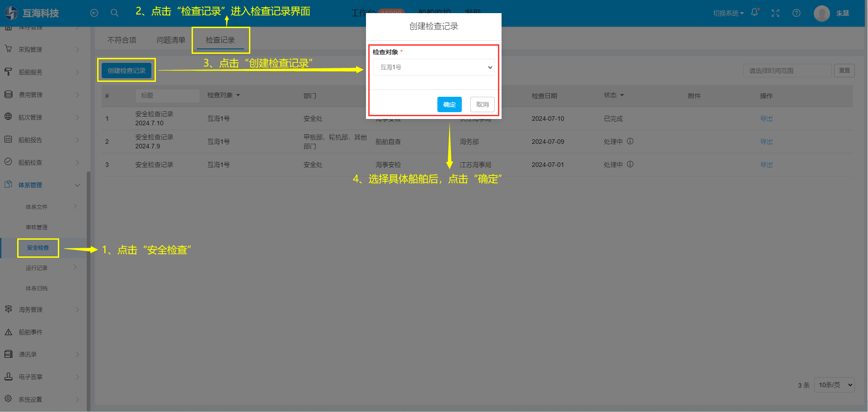This screenshot has width=868, height=412.
Task: Open the notification bell icon
Action: pos(755,13)
